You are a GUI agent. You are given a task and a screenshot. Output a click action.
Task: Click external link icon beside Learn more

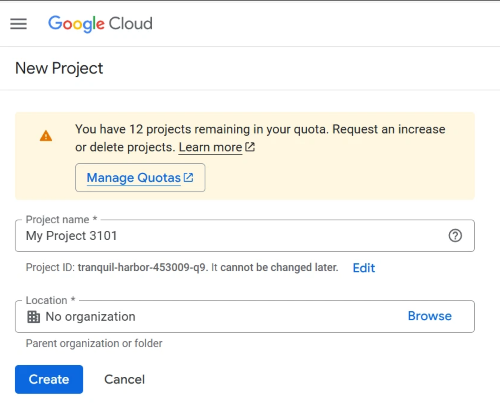pos(250,147)
